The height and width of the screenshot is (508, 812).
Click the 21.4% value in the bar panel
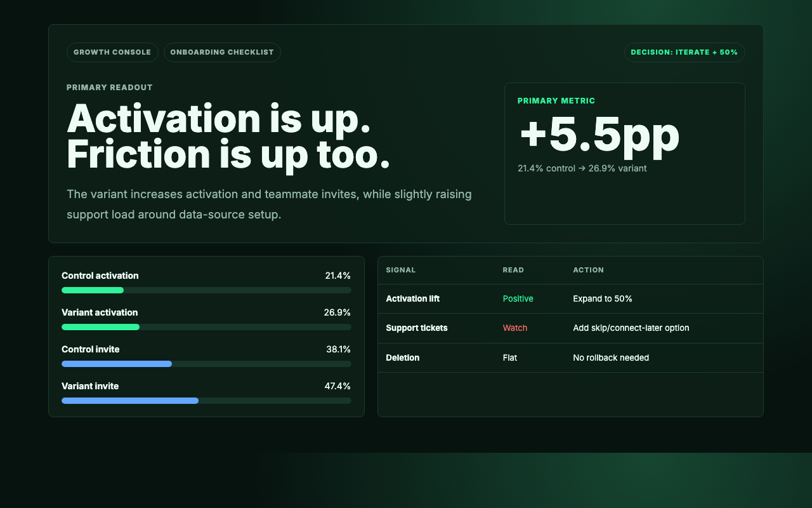(x=337, y=276)
